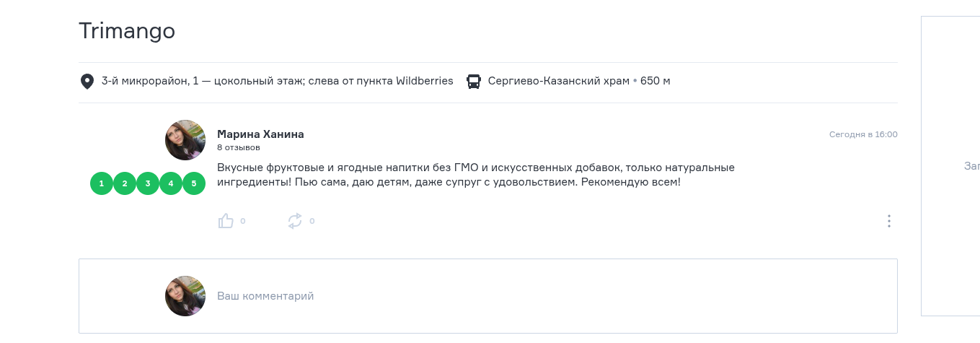Click the bus stop icon

coord(474,82)
